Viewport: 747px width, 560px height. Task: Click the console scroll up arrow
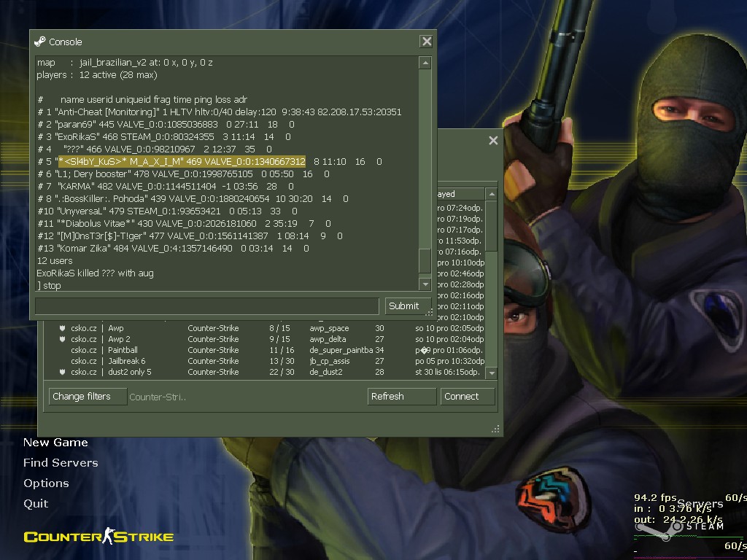pos(425,63)
